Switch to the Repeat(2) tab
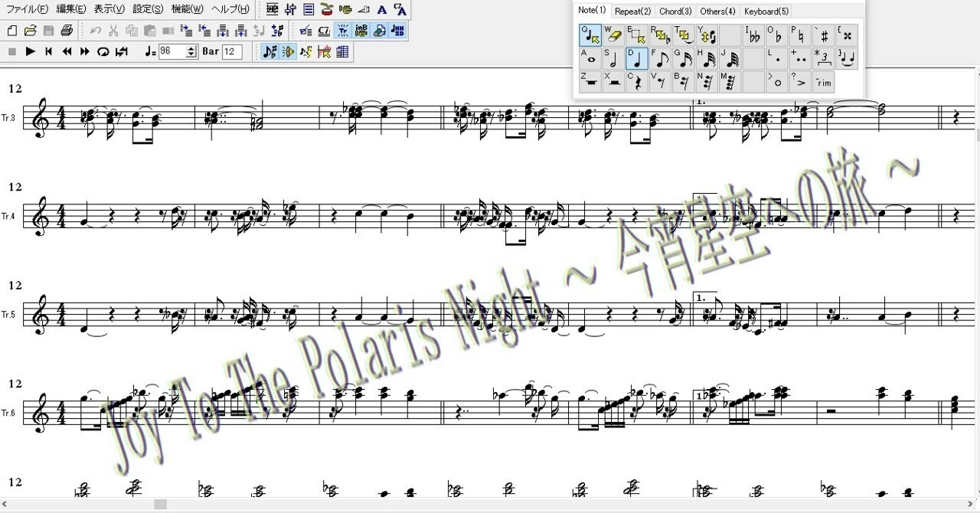The image size is (980, 513). click(632, 11)
